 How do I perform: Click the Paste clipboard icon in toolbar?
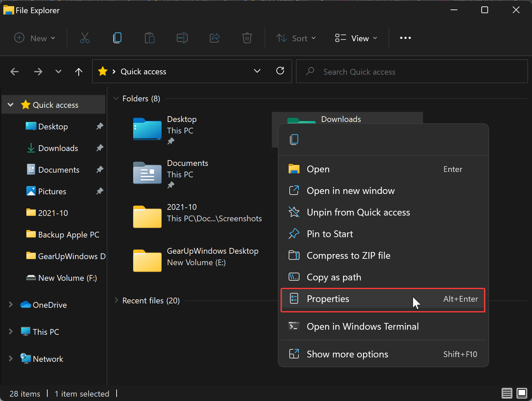click(x=149, y=38)
